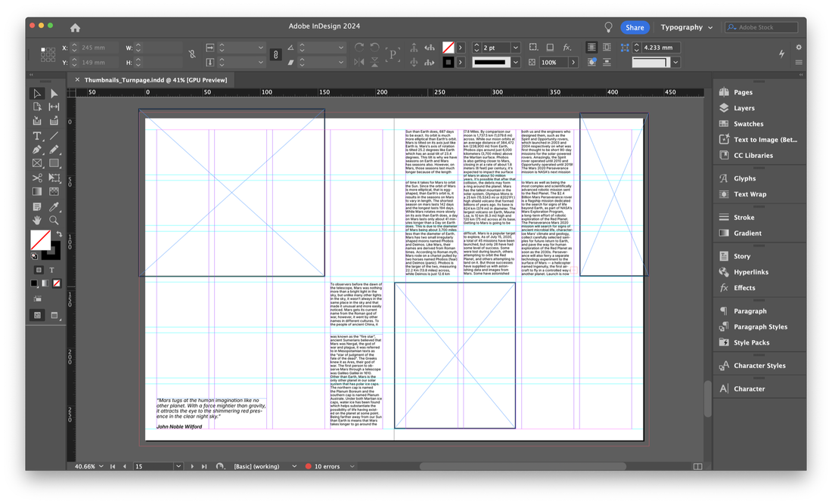Open the Text Wrap panel
Image resolution: width=832 pixels, height=504 pixels.
pos(750,194)
